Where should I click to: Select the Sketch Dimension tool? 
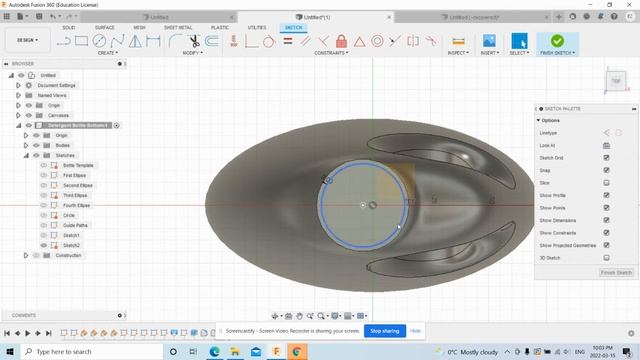click(x=153, y=41)
